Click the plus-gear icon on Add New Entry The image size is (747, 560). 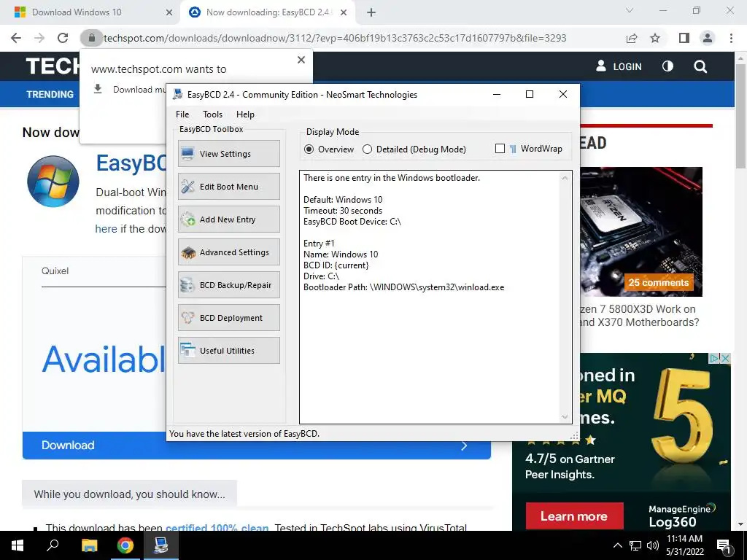click(187, 219)
